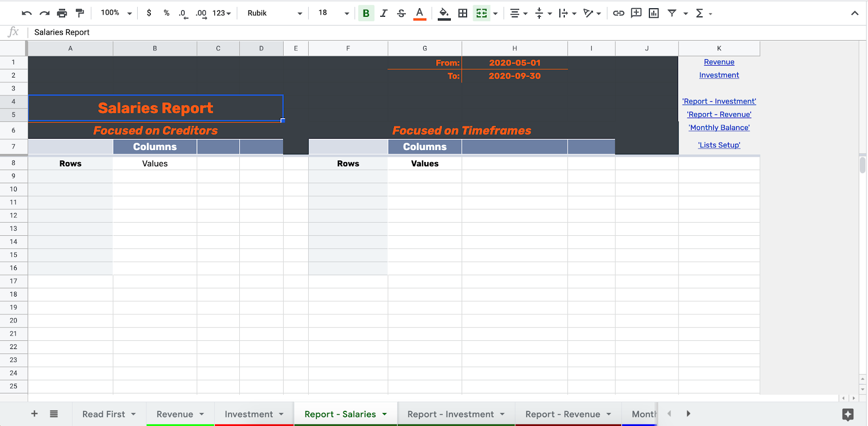Open the Revenue link in column K
Image resolution: width=868 pixels, height=426 pixels.
pos(719,62)
